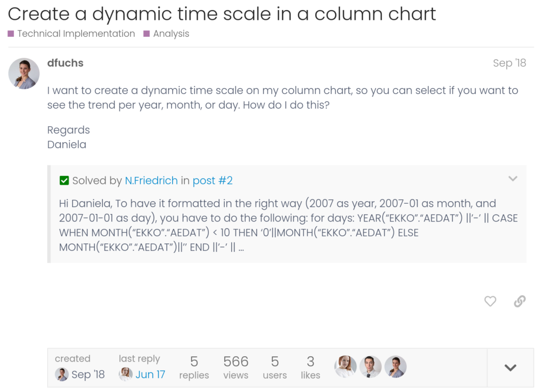
Task: Open second participant avatar in users list
Action: [x=370, y=367]
